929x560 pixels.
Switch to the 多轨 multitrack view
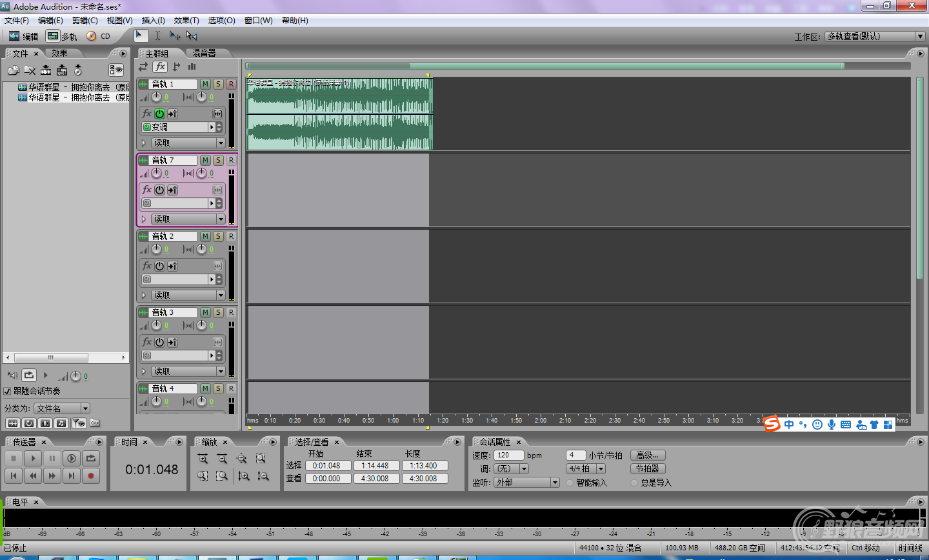tap(62, 36)
